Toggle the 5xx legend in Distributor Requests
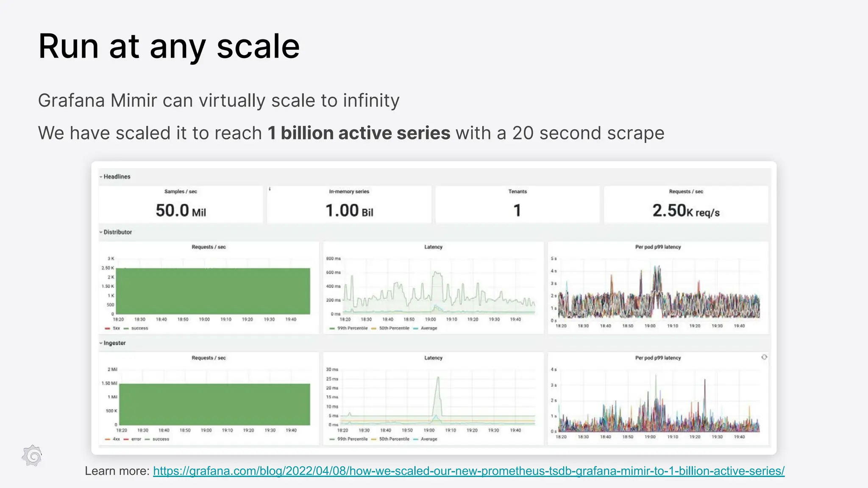This screenshot has width=868, height=488. (112, 328)
